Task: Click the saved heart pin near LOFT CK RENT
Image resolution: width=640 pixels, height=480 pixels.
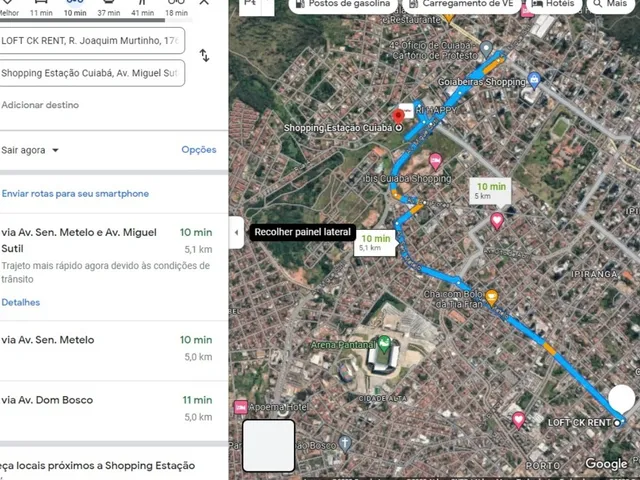Action: click(x=518, y=420)
